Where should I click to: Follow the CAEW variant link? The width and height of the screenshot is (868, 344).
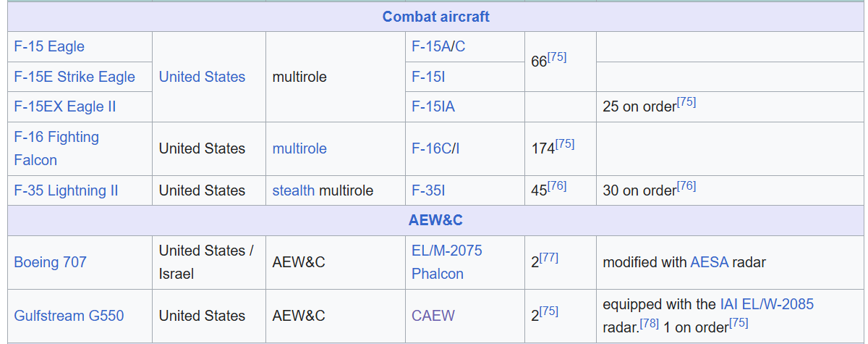click(433, 316)
